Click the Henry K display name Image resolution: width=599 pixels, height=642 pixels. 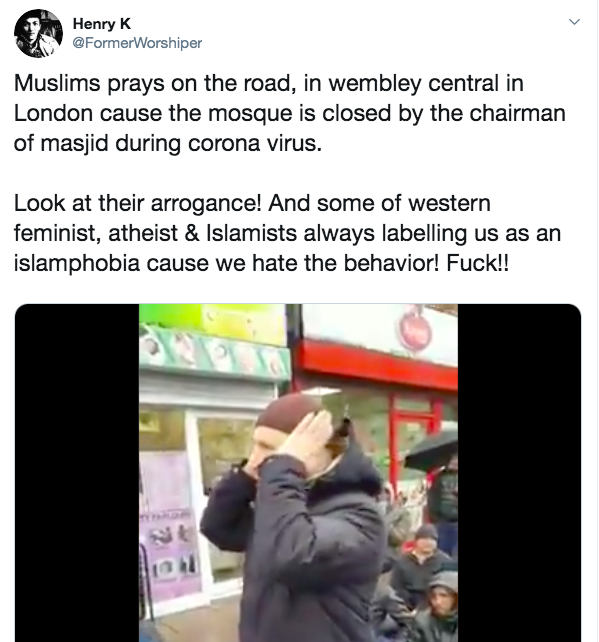(x=102, y=24)
